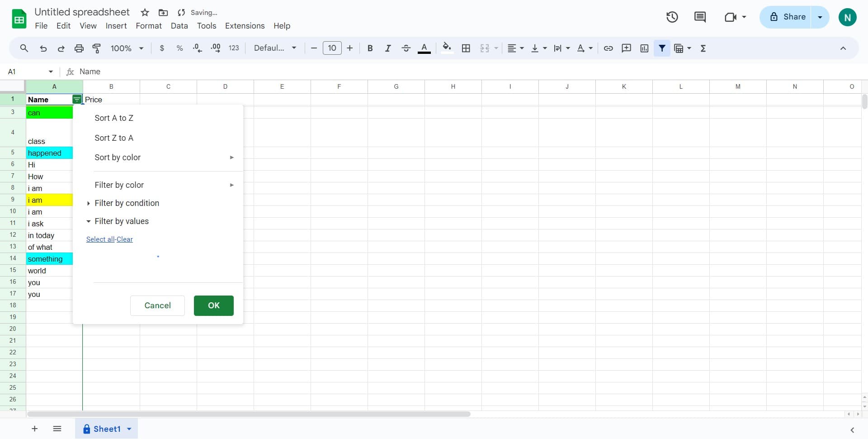Open the text color picker
Screen dimensions: 868x439
424,48
